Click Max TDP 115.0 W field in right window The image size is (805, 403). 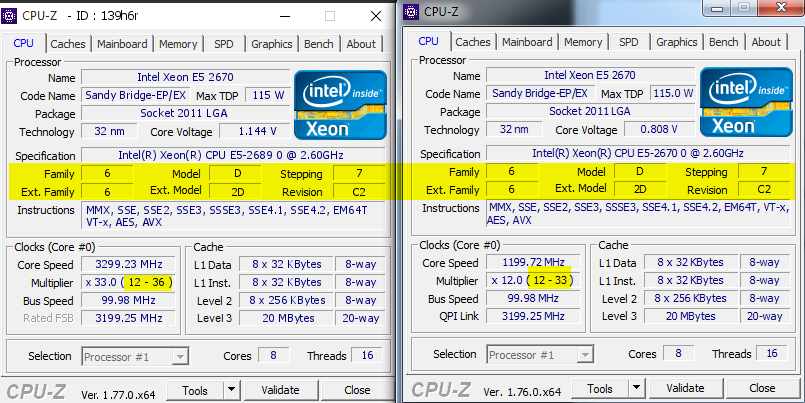pyautogui.click(x=673, y=93)
